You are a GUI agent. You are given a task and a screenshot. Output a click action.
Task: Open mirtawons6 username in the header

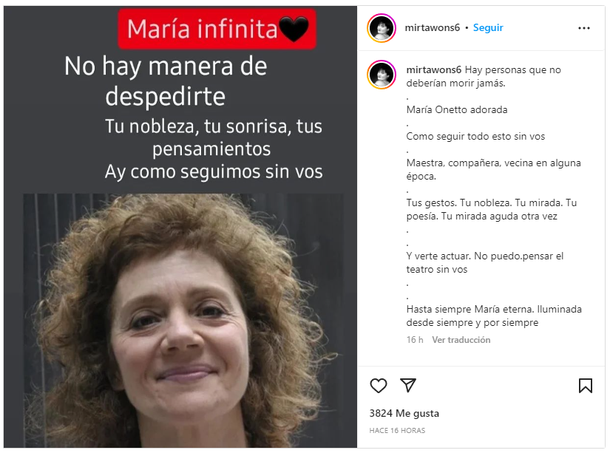coord(432,28)
